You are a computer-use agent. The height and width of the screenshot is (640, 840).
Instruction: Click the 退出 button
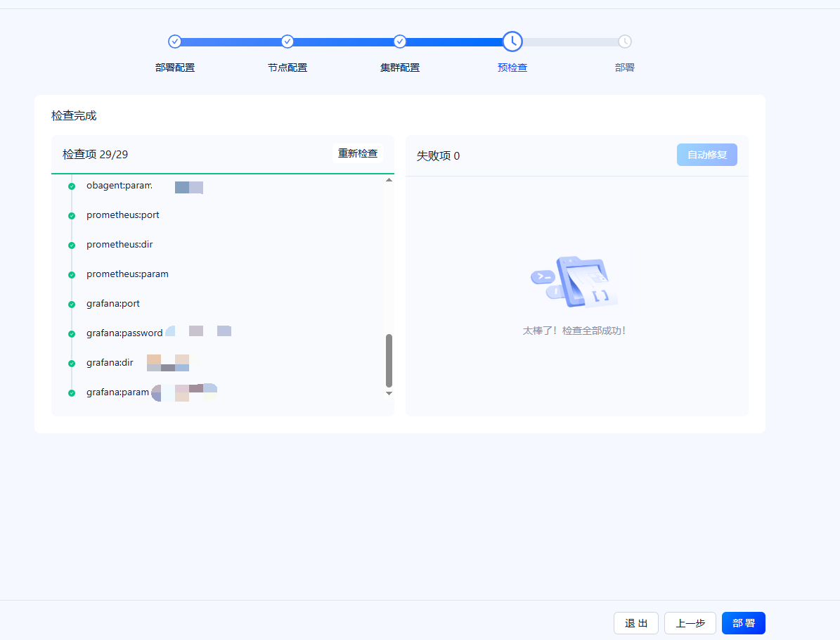click(636, 623)
